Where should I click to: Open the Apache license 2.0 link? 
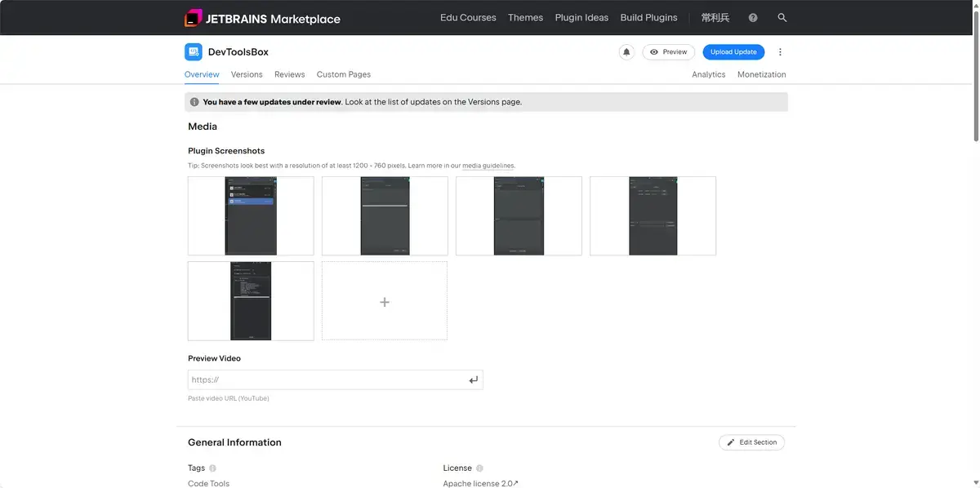(x=481, y=483)
